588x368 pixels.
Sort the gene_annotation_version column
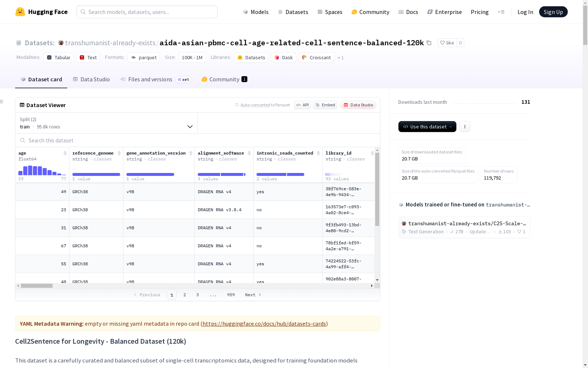click(x=191, y=153)
